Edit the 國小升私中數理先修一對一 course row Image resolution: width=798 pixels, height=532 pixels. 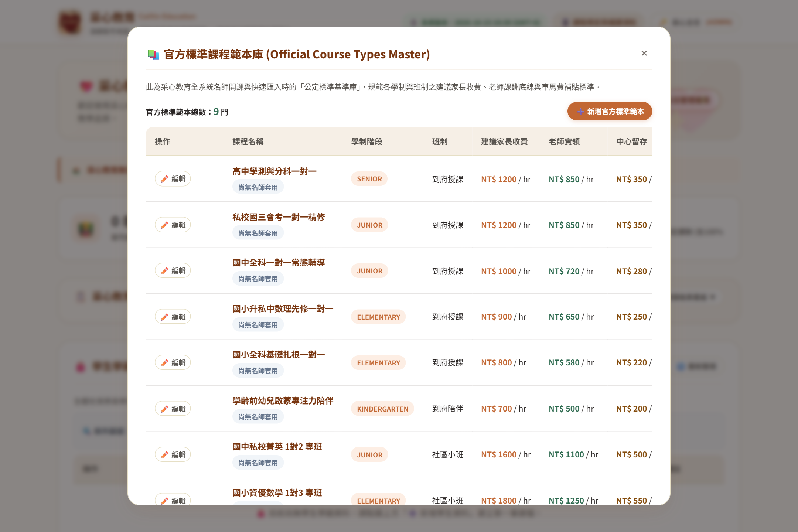[173, 317]
